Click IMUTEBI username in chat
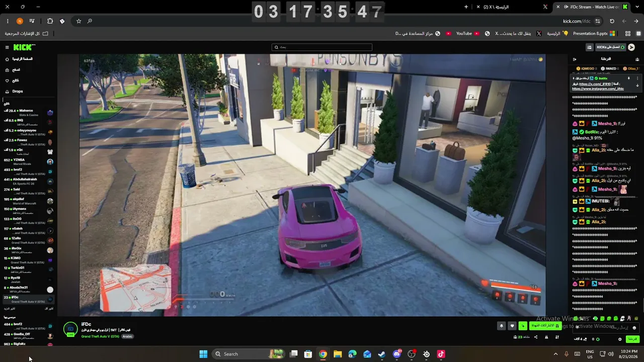The width and height of the screenshot is (644, 362). 600,201
